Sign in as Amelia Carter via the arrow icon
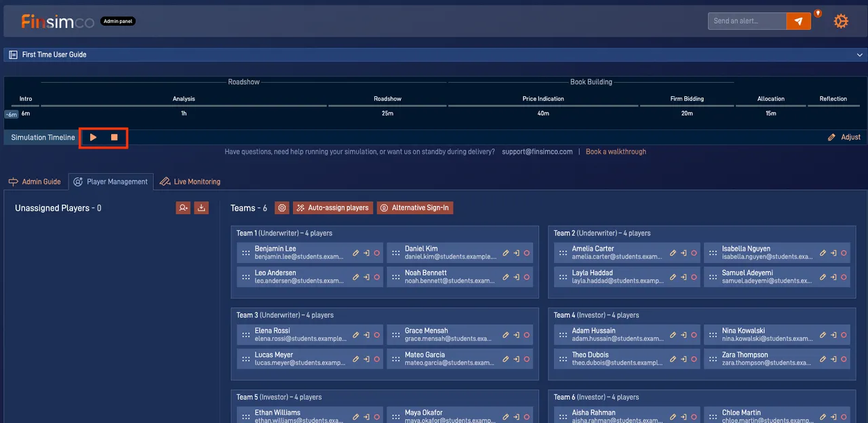 (684, 253)
